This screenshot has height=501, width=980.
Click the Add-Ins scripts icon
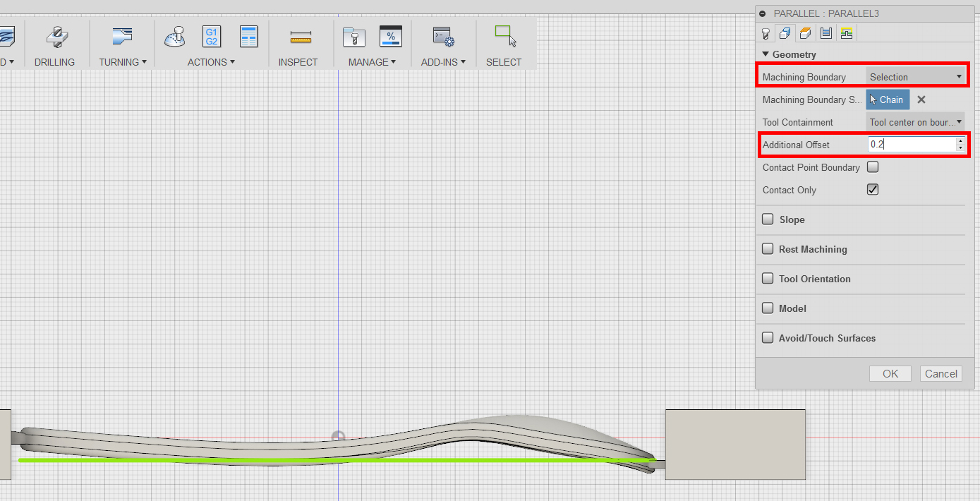tap(443, 37)
